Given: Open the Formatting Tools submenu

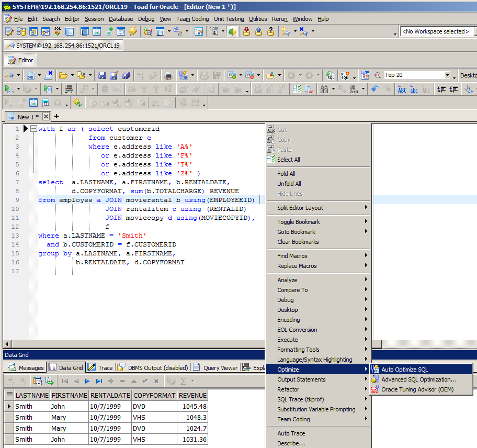Looking at the screenshot, I should coord(318,350).
